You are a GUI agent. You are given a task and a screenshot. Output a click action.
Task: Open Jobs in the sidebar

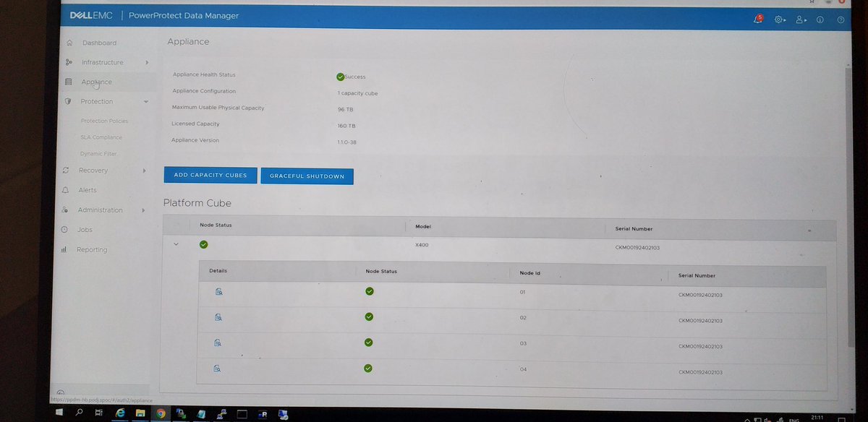(x=85, y=230)
